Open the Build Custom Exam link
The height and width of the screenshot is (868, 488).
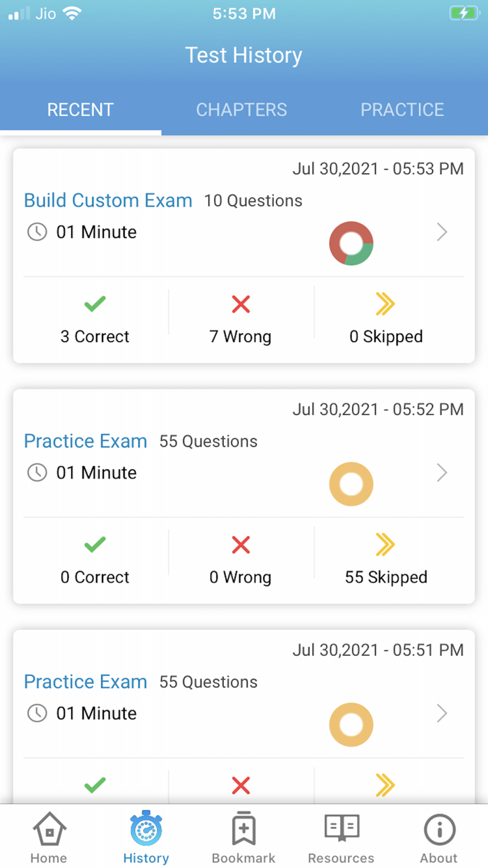(x=108, y=200)
